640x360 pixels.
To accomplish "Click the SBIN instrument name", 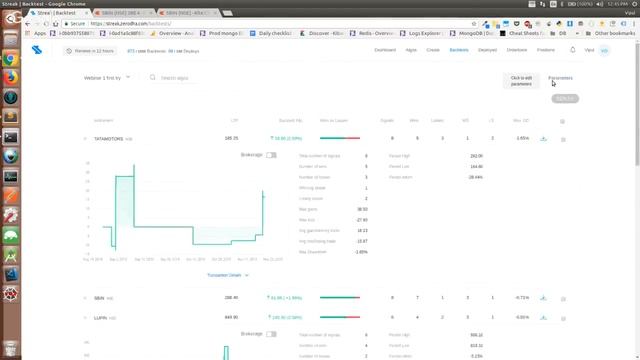I will [x=99, y=298].
